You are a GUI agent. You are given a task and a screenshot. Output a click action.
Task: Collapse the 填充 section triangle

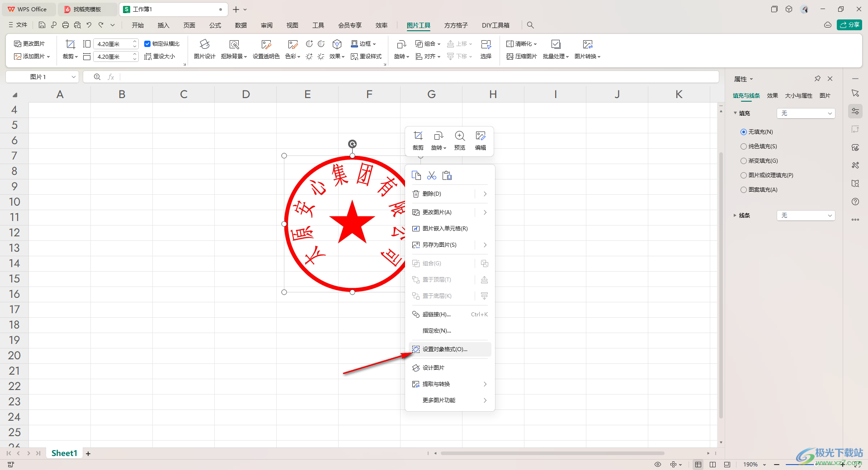735,113
